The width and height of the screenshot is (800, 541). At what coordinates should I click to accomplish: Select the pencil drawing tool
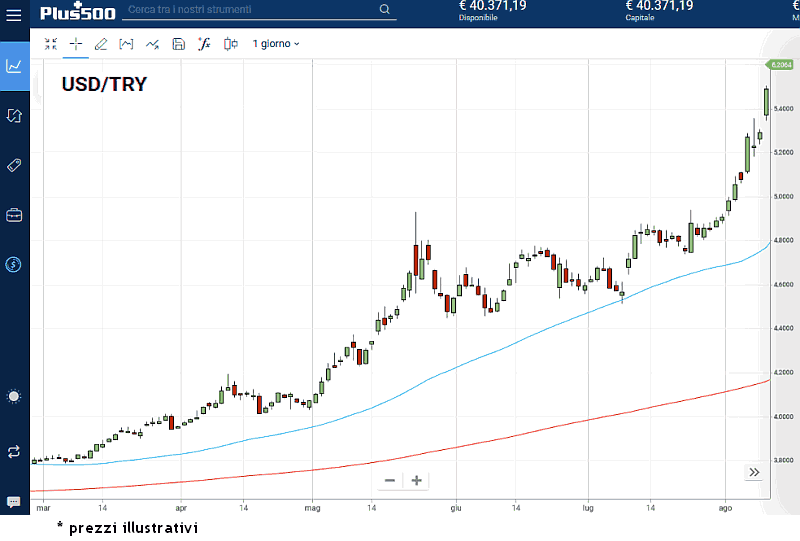click(101, 44)
